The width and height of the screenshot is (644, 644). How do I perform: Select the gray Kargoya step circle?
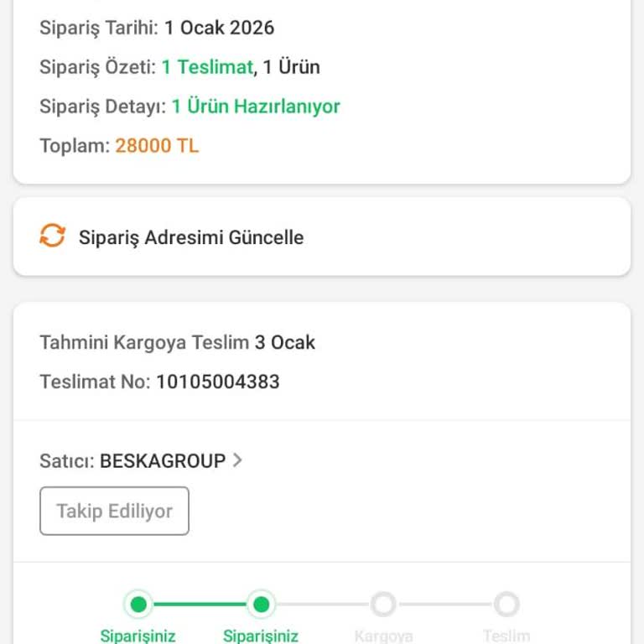pyautogui.click(x=383, y=604)
